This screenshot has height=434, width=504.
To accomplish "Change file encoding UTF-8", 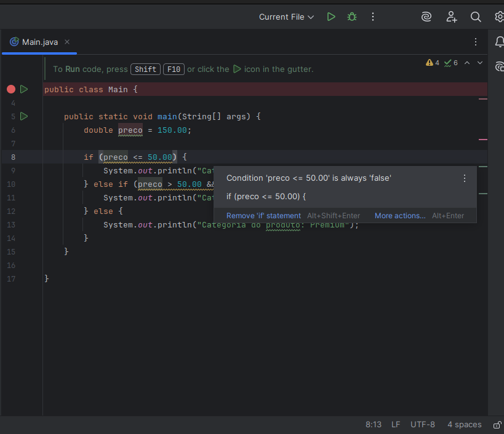I will tap(422, 425).
